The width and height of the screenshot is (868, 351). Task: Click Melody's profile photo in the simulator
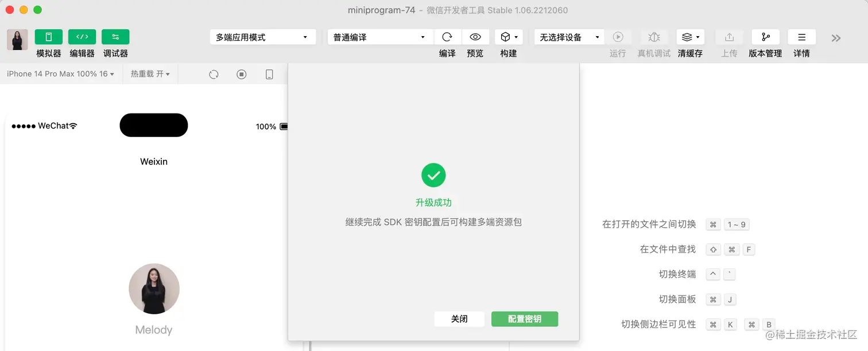(x=154, y=288)
